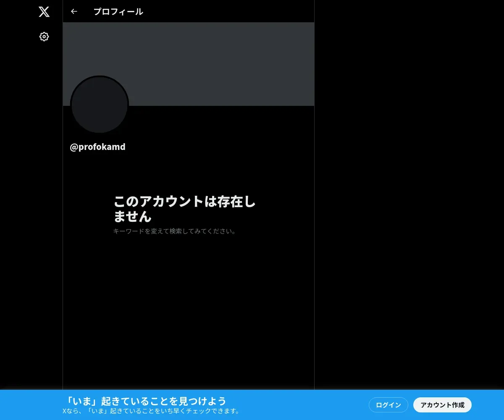Click the 「いま」起きていることを見つけよう banner text

(x=146, y=401)
